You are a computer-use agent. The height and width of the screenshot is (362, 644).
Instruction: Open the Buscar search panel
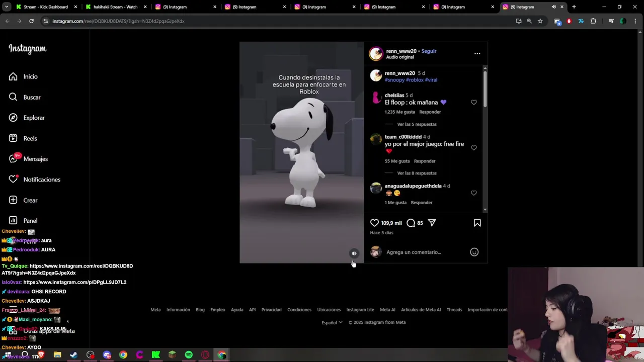(x=25, y=97)
